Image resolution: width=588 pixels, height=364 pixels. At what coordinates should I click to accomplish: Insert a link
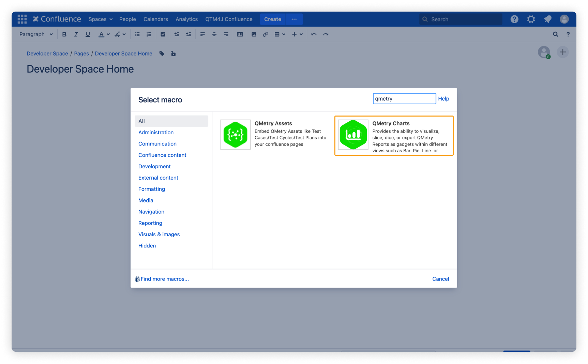click(x=266, y=34)
